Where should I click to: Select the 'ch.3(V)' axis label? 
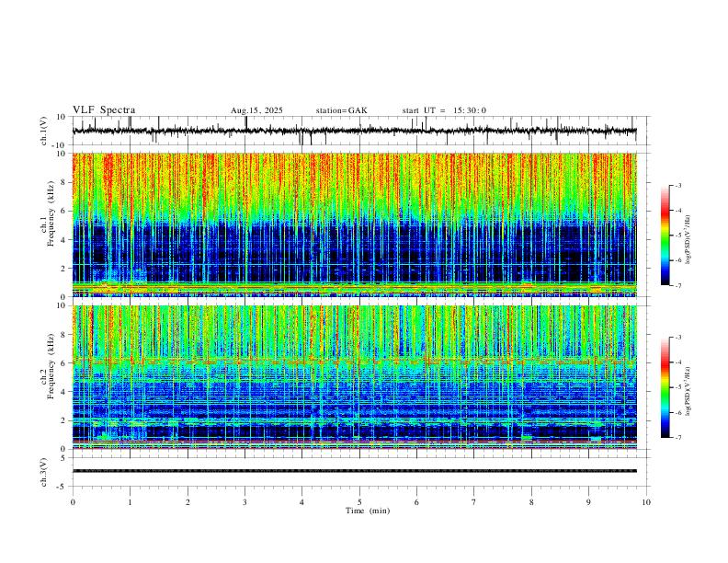44,472
